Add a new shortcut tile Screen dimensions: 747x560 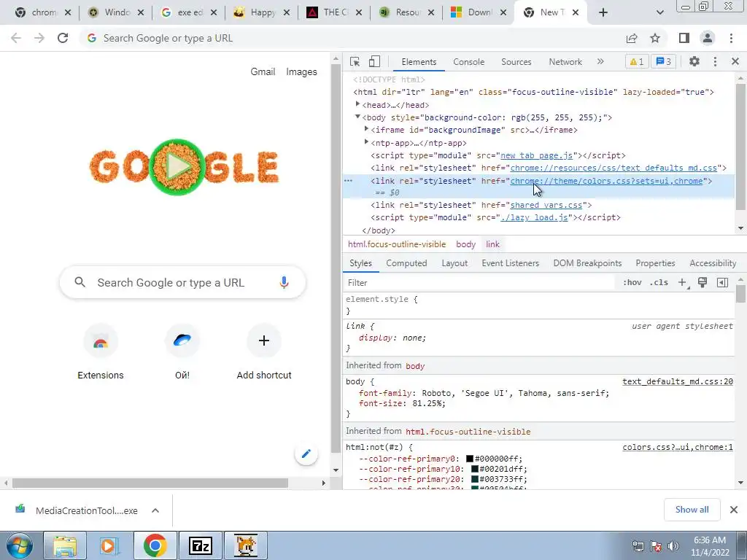tap(264, 352)
